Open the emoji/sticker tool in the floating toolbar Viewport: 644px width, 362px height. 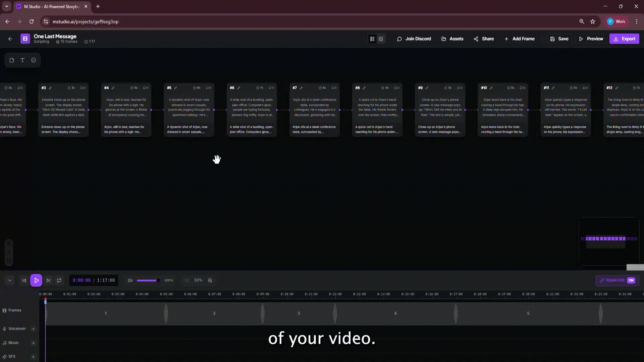pos(34,60)
